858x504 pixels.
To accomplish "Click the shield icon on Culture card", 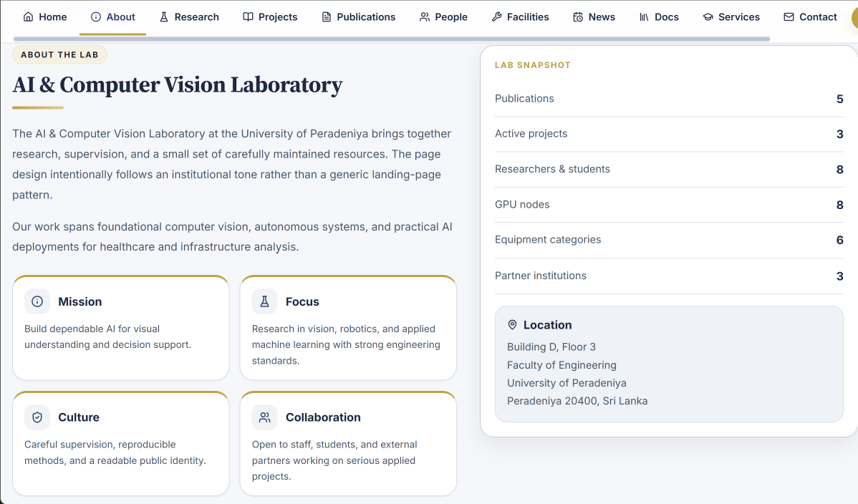I will pos(37,417).
